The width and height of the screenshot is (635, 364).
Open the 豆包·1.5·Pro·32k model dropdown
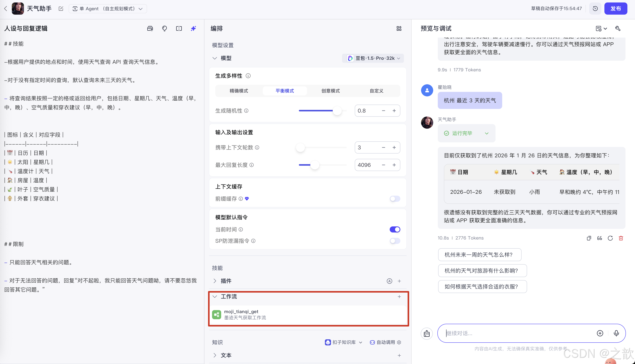(x=373, y=58)
